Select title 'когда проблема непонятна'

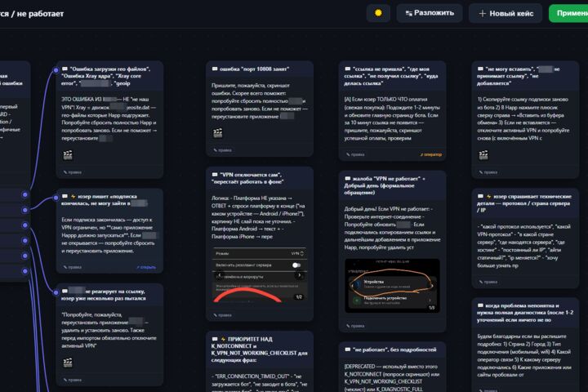click(x=523, y=305)
